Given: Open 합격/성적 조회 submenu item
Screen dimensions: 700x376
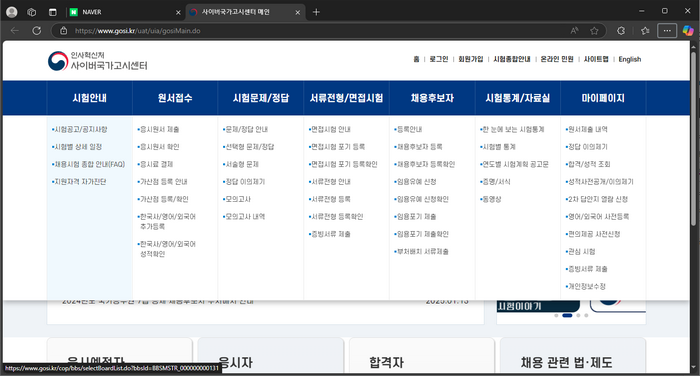Looking at the screenshot, I should pyautogui.click(x=588, y=164).
